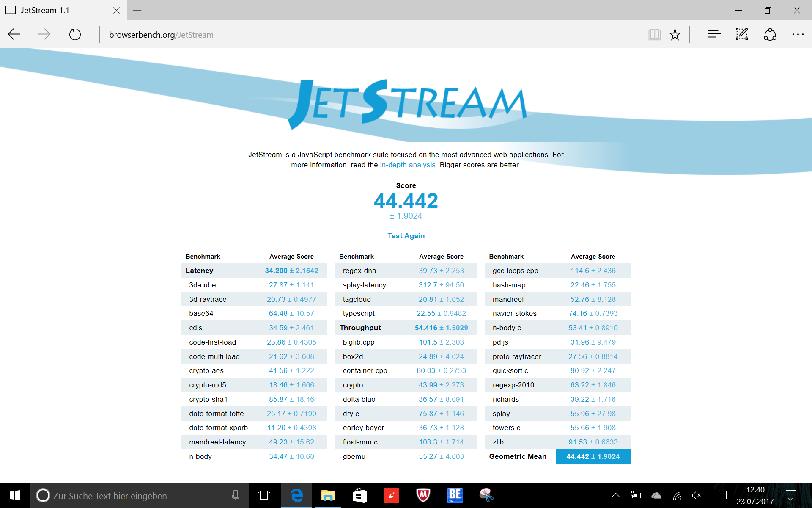Click the battery power tray icon
Image resolution: width=812 pixels, height=508 pixels.
click(636, 495)
